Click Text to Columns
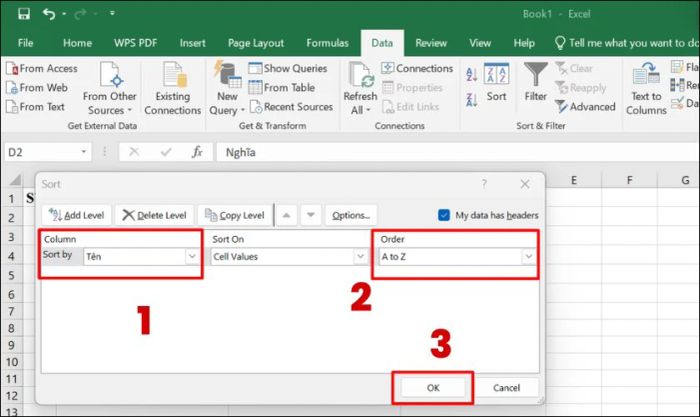The height and width of the screenshot is (417, 700). (646, 88)
